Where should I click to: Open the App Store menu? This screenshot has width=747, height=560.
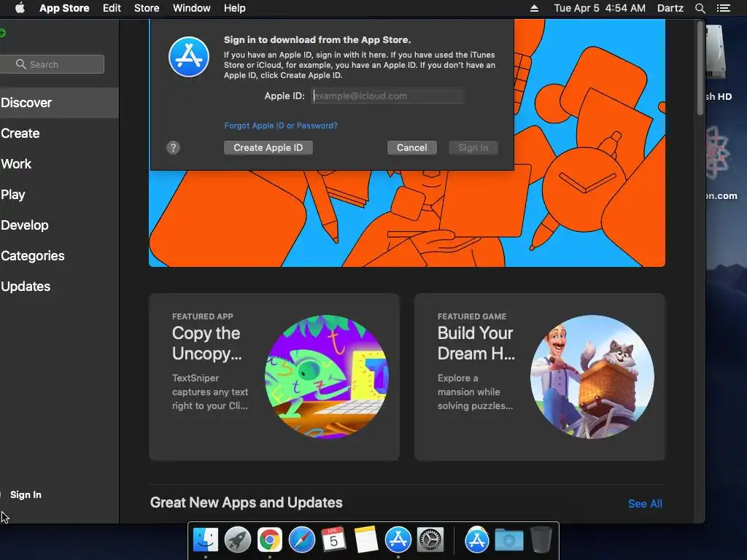64,8
